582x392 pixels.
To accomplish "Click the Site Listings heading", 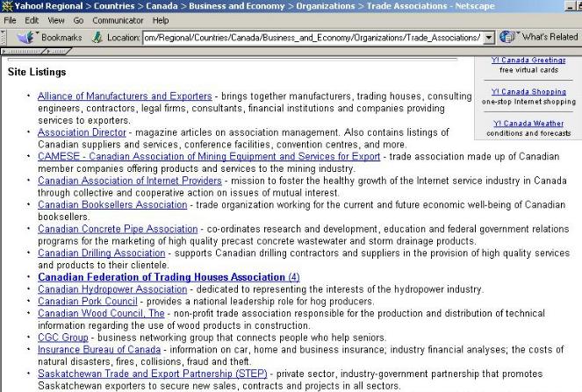I will click(x=37, y=72).
